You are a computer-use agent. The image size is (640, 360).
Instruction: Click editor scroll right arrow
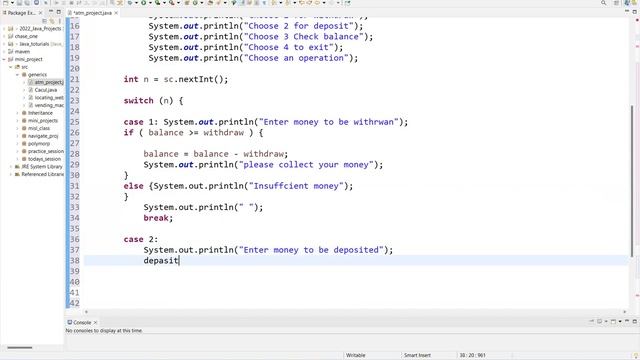coord(624,312)
